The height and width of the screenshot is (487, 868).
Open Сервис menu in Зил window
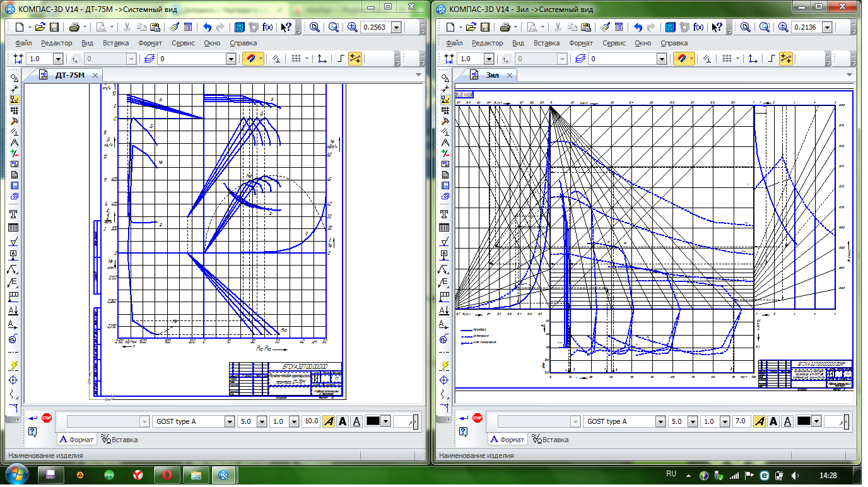[614, 43]
